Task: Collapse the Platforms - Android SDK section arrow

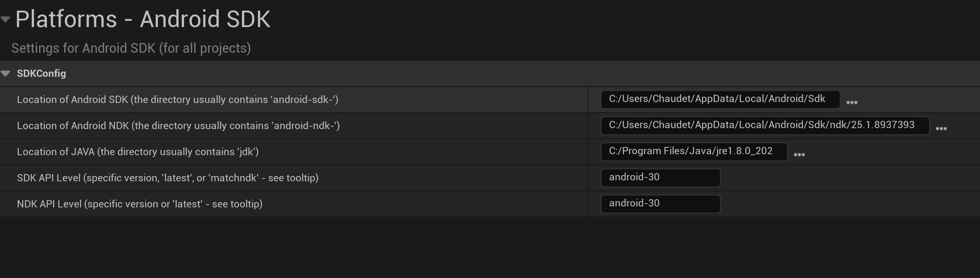Action: pyautogui.click(x=5, y=19)
